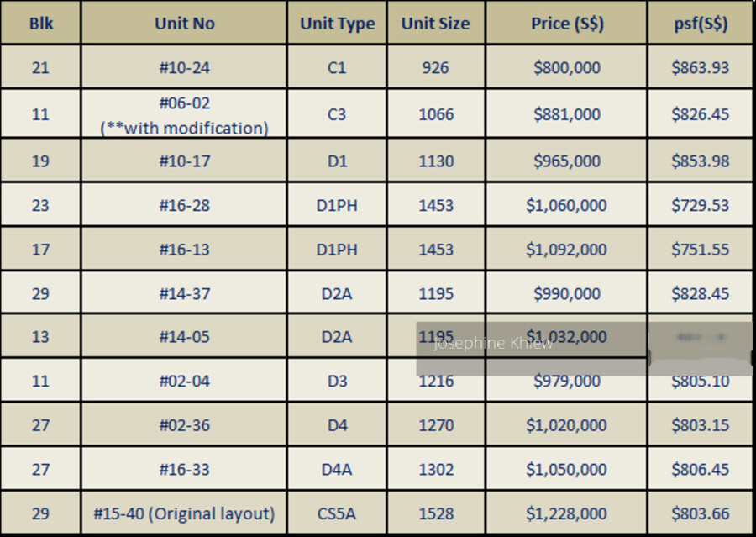Click the 1066 unit size cell
756x537 pixels.
(x=435, y=114)
